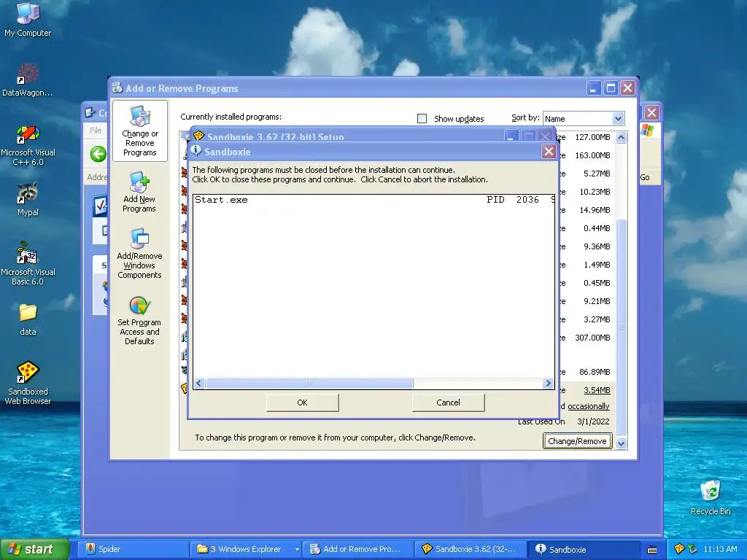747x560 pixels.
Task: Click the 163.00MB size entry
Action: (592, 155)
